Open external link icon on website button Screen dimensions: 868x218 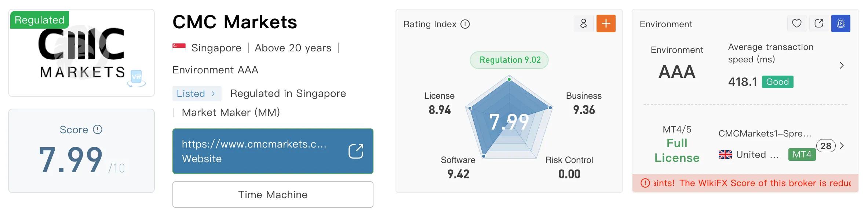point(356,151)
